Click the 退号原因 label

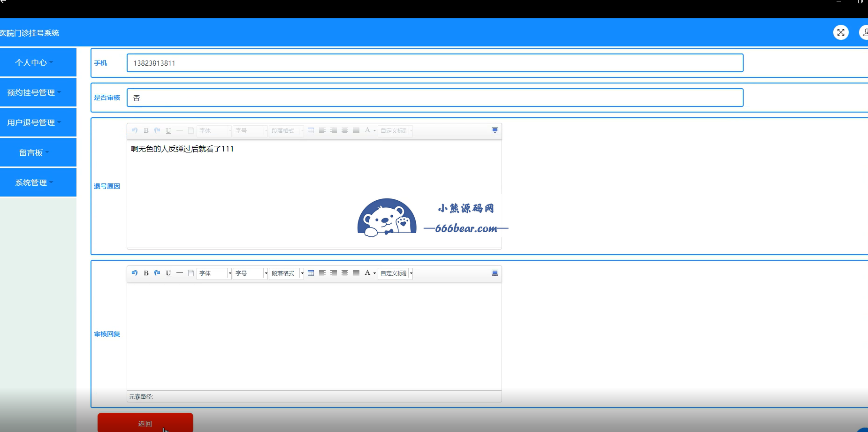pyautogui.click(x=107, y=186)
